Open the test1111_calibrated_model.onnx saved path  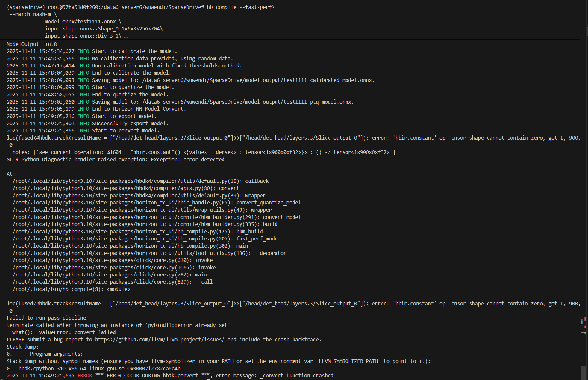[258, 80]
